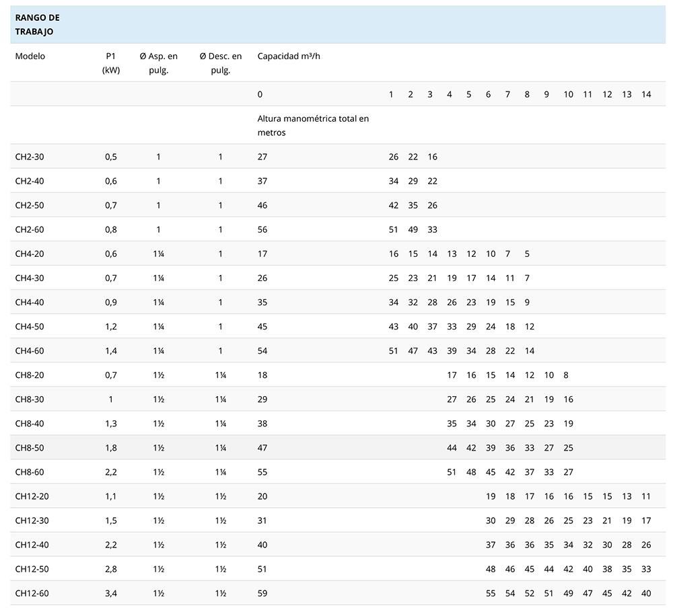Select the CH8-20 model cell

click(30, 375)
